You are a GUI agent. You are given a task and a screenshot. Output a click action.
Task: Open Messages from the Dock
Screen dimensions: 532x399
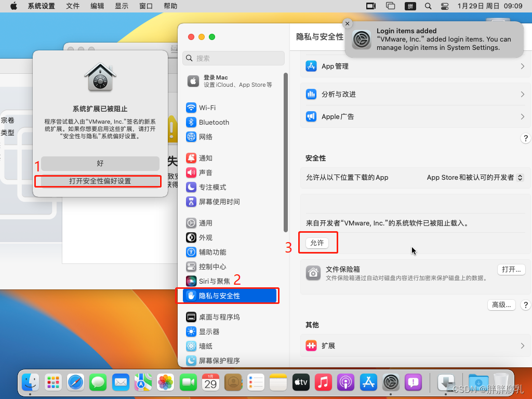[98, 382]
